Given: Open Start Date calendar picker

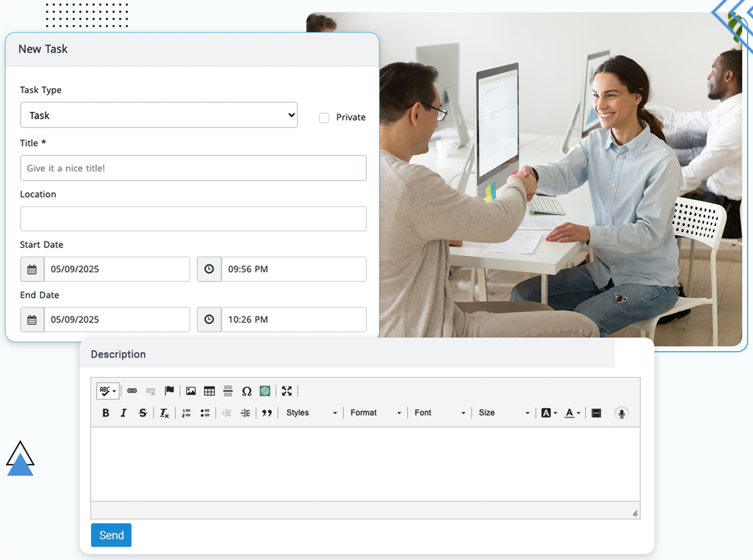Looking at the screenshot, I should click(32, 269).
